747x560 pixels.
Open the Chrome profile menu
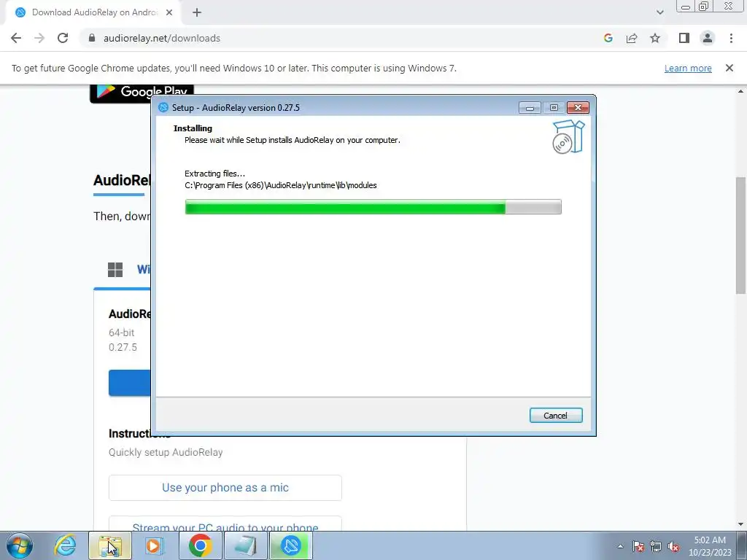tap(708, 38)
